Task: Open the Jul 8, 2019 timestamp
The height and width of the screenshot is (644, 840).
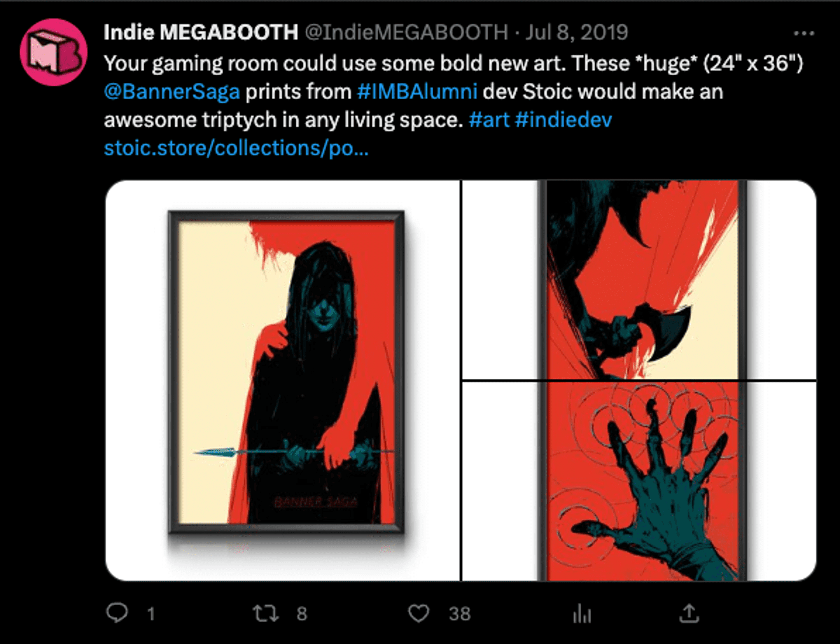Action: [x=577, y=32]
